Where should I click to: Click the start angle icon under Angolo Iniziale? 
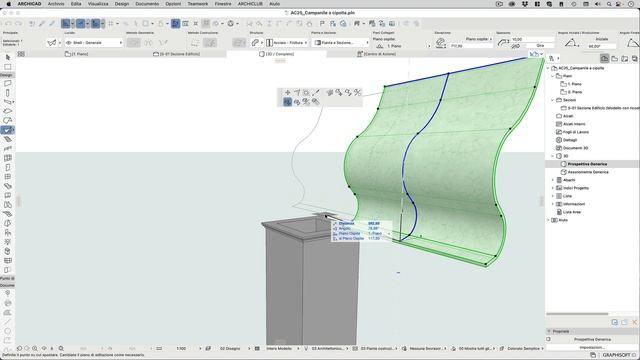click(x=571, y=42)
